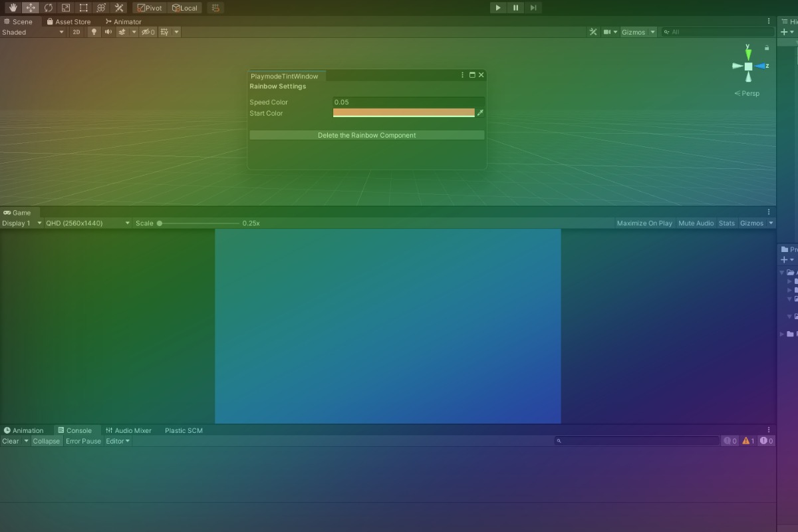
Task: Toggle Mute Audio in Game view
Action: (x=696, y=223)
